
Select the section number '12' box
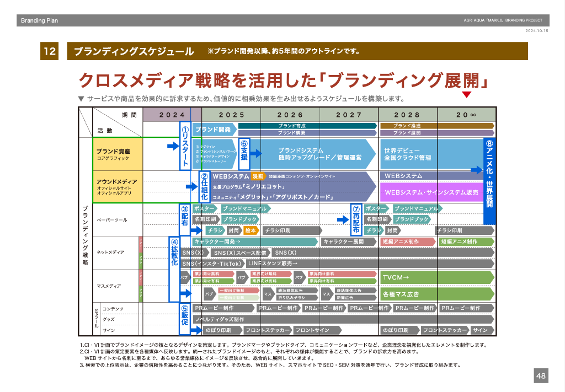click(49, 51)
